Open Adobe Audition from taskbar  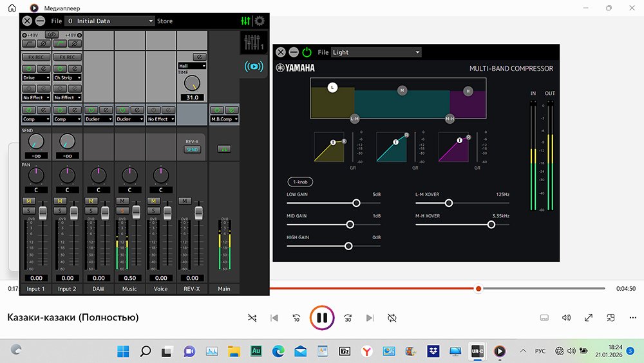coord(256,351)
